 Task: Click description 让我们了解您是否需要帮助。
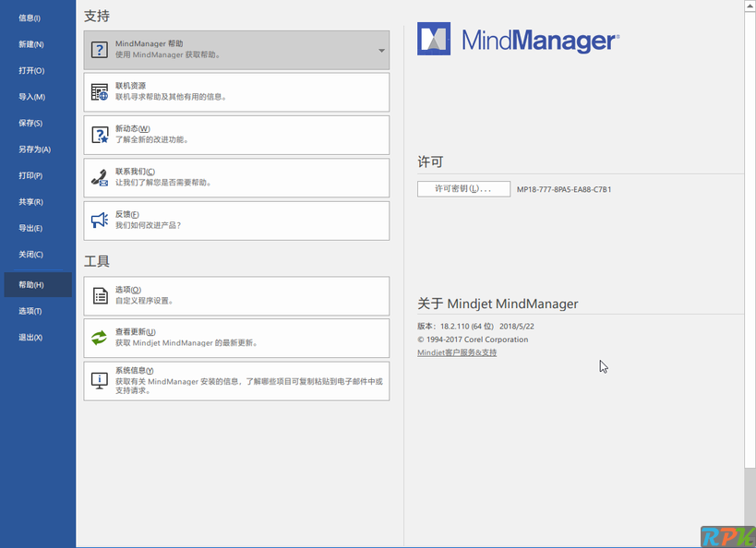163,183
